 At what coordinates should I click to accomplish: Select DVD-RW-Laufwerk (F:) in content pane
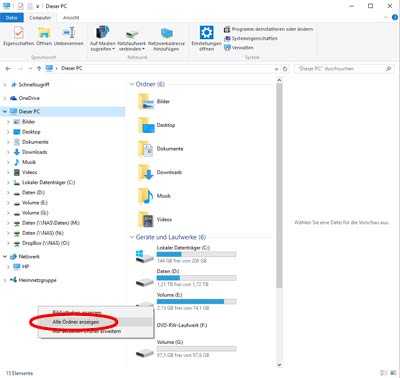point(182,325)
